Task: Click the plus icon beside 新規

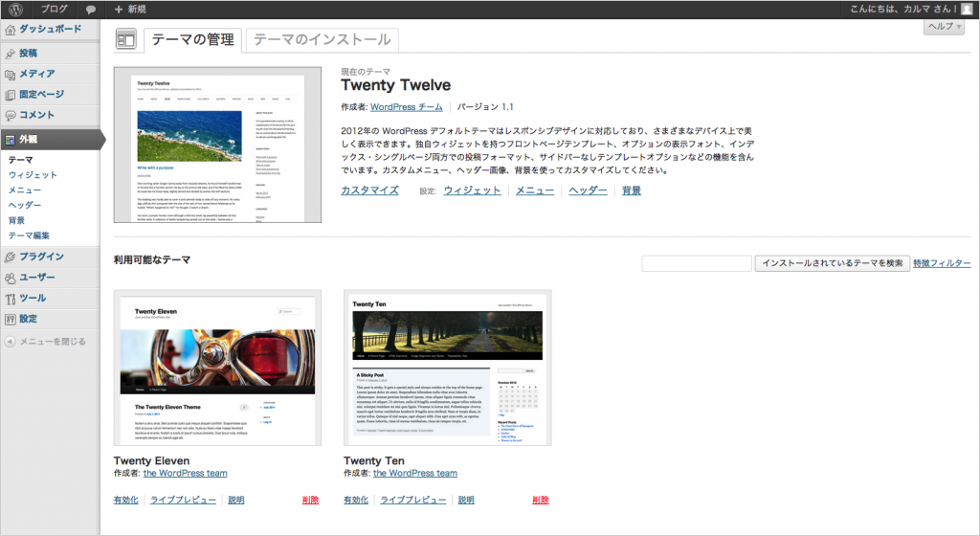Action: [x=119, y=10]
